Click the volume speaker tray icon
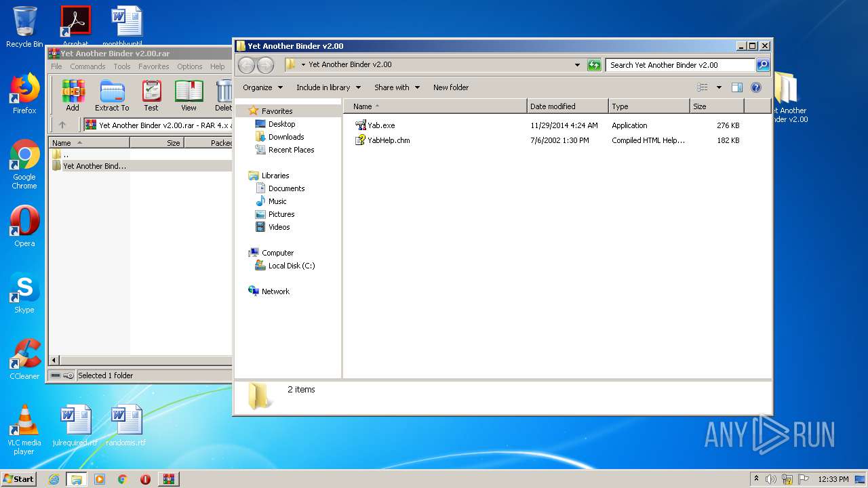 click(x=771, y=479)
